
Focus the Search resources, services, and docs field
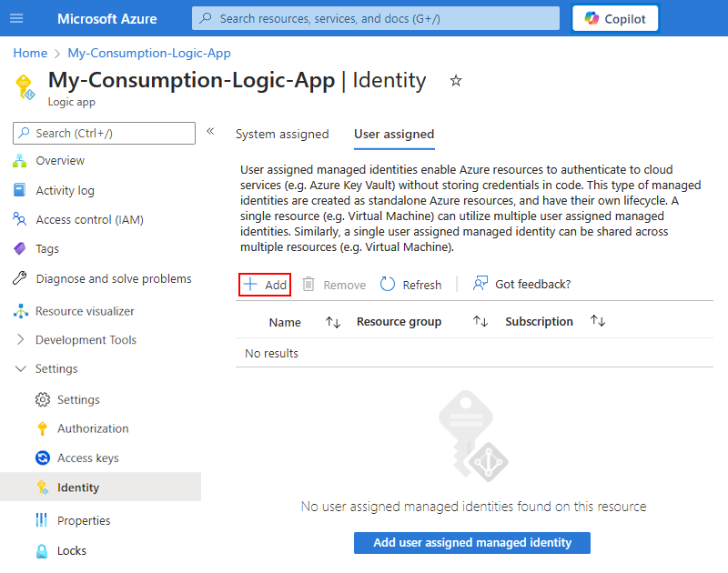point(376,18)
